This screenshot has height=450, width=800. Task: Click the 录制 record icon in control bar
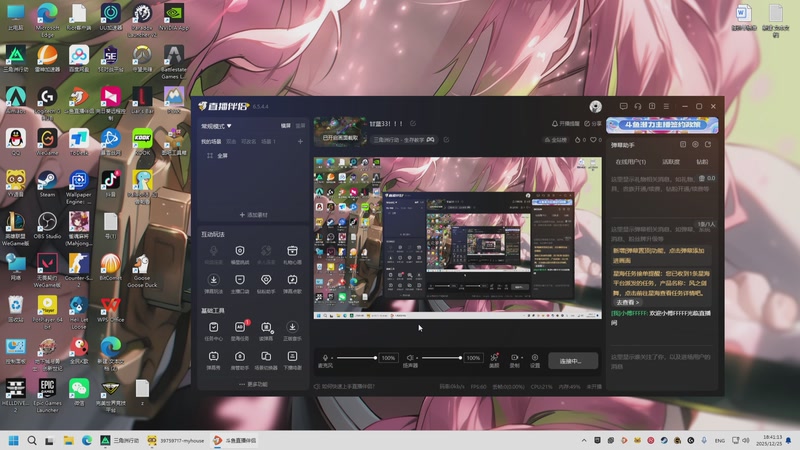click(514, 360)
